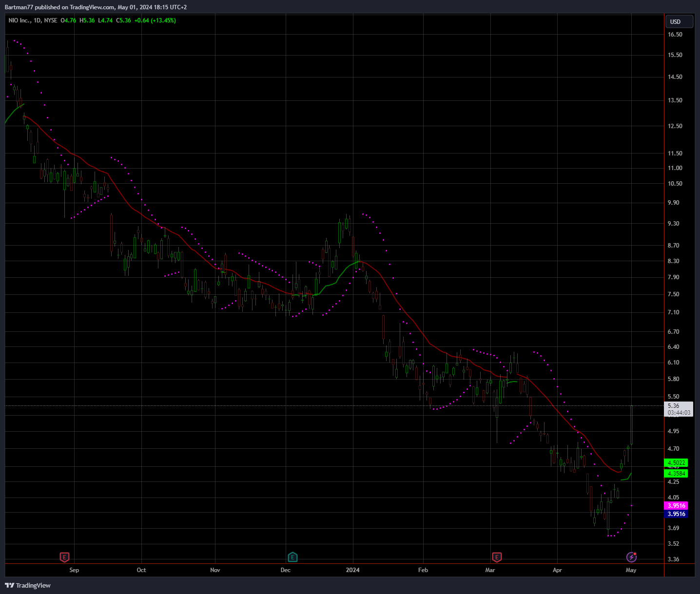
Task: Click the 8.70 price scale tick
Action: [674, 246]
